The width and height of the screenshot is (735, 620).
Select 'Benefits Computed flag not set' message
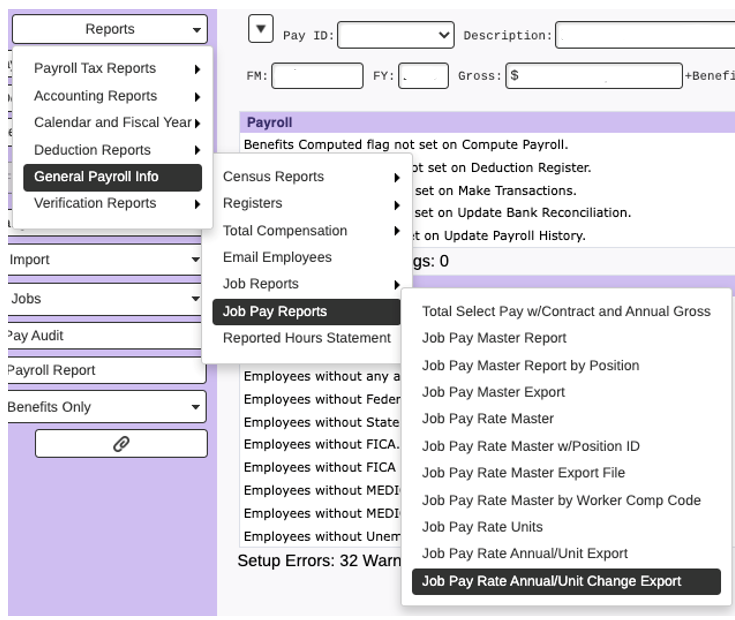406,145
